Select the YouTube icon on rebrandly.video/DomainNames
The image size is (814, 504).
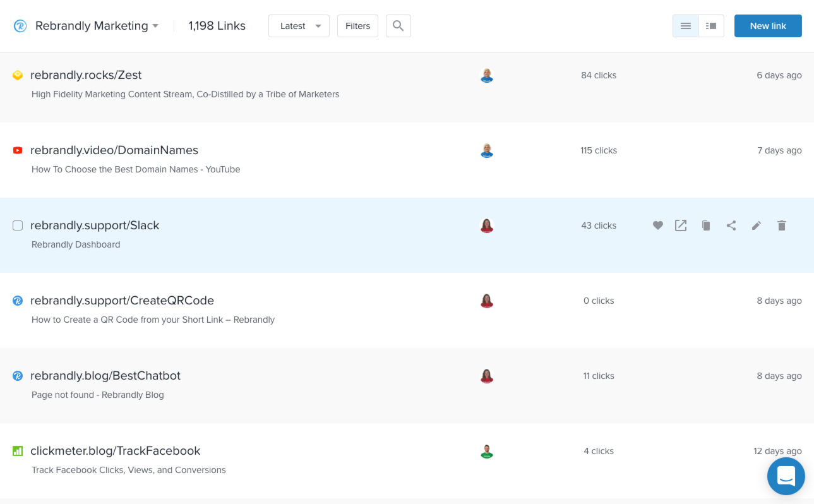[x=17, y=150]
